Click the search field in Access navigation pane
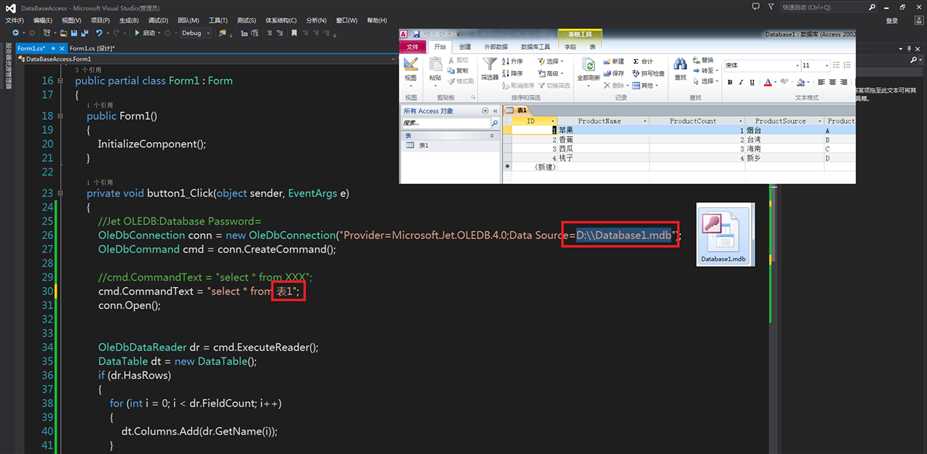 tap(446, 124)
